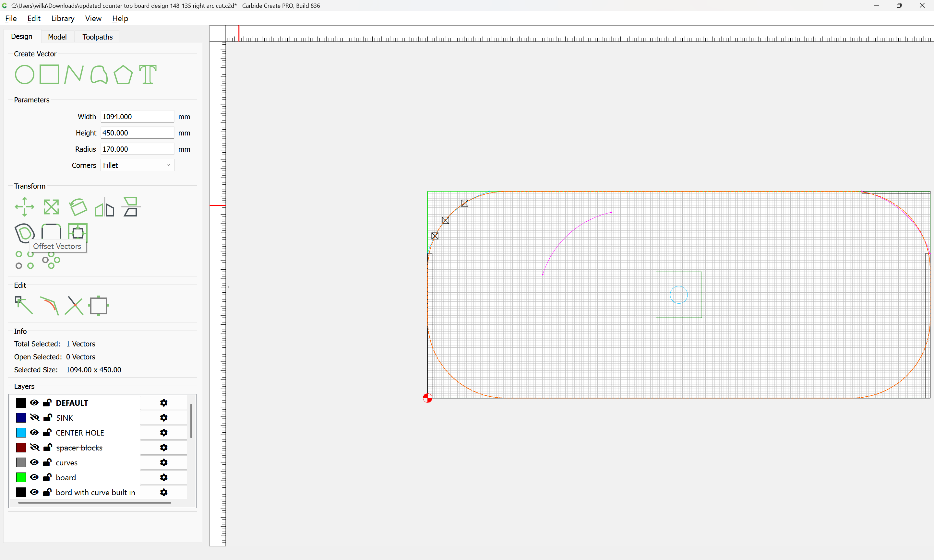Click the green board layer color swatch
The height and width of the screenshot is (560, 934).
tap(21, 477)
